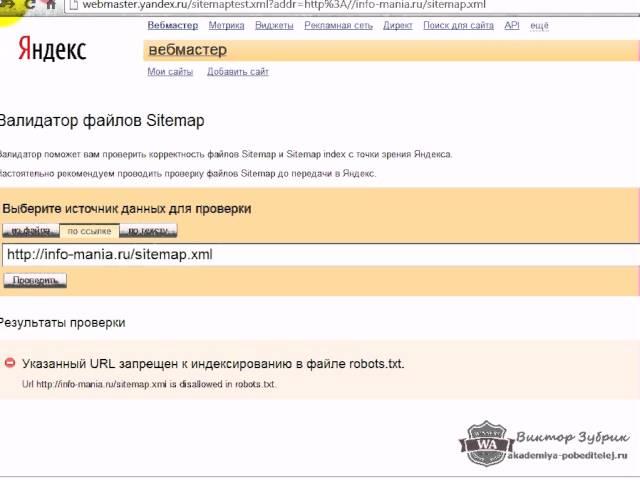This screenshot has width=640, height=480.
Task: Open the Вебмастер top link
Action: point(173,25)
